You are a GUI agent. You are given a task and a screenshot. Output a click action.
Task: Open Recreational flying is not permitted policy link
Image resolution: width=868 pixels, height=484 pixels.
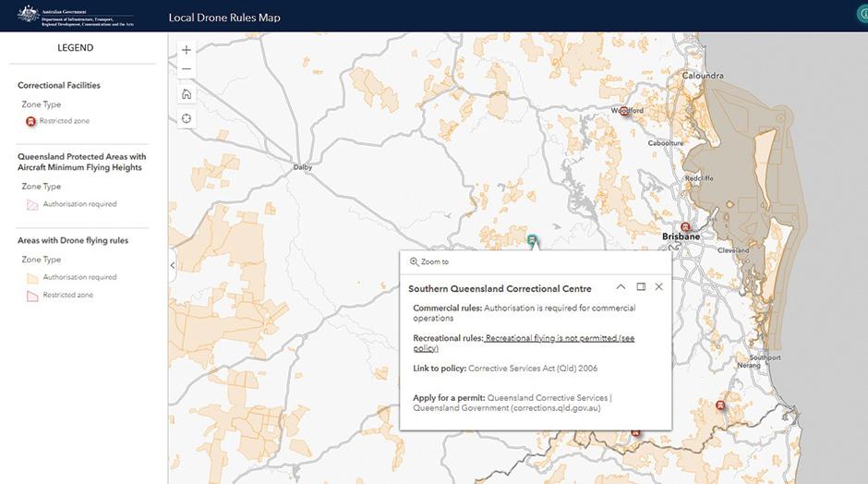tap(524, 343)
